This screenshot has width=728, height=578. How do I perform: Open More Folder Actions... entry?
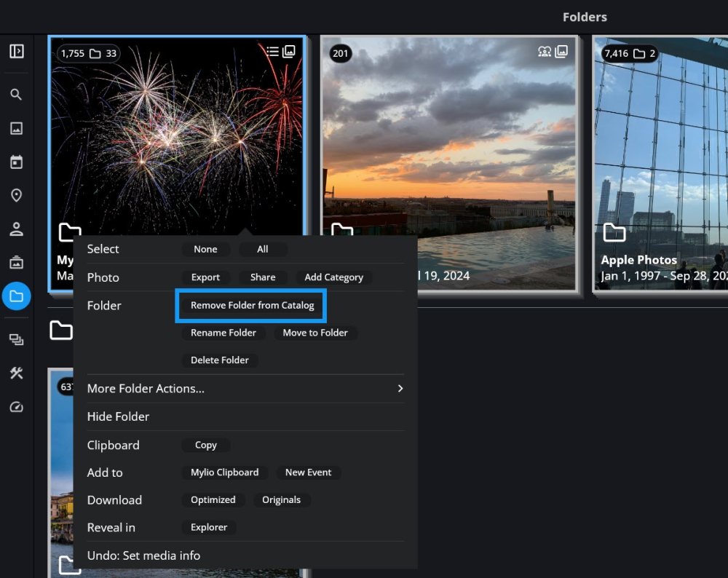pos(245,389)
